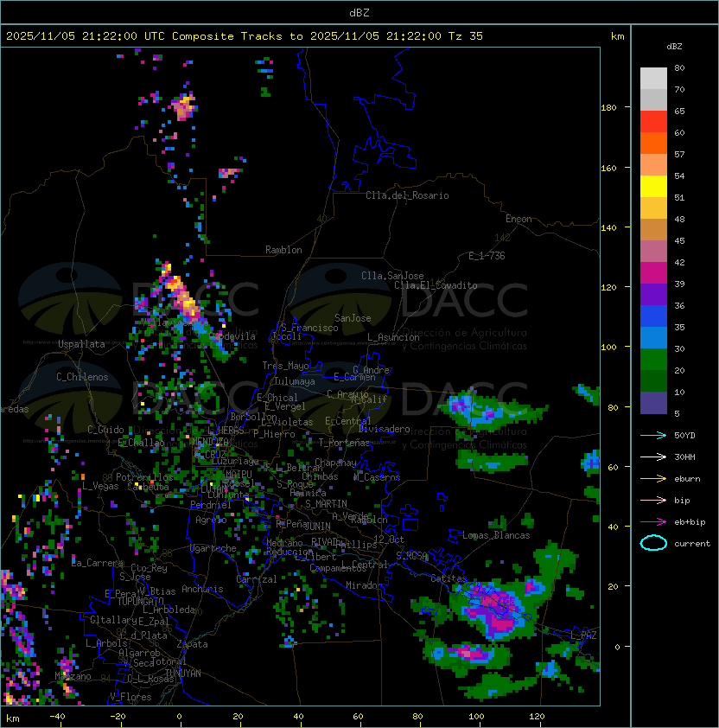
Task: Click the Divisadero place label
Action: point(384,429)
